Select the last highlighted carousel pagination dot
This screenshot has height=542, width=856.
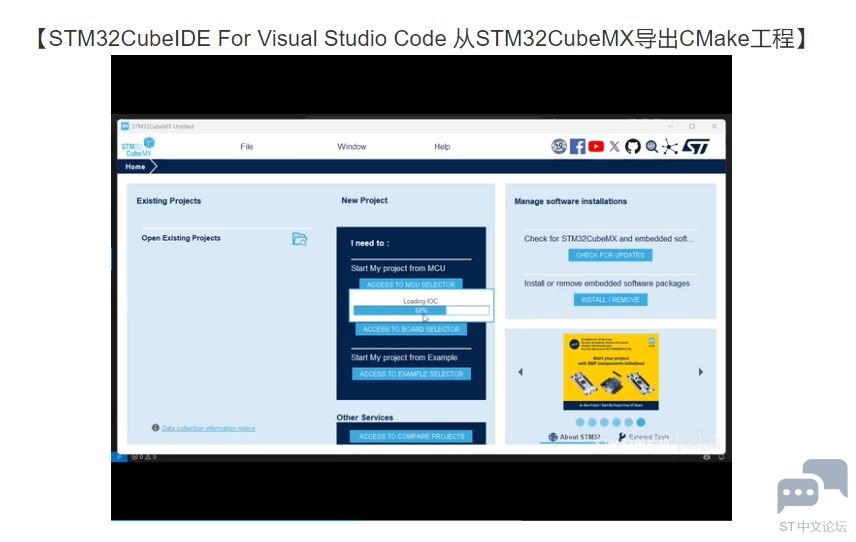click(x=640, y=422)
